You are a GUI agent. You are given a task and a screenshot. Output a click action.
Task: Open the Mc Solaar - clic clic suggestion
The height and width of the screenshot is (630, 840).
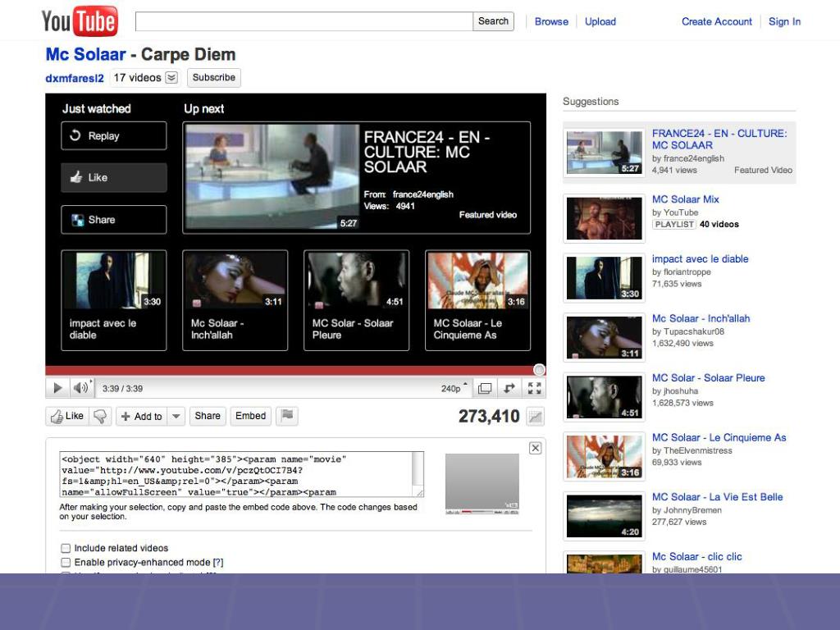[x=696, y=556]
